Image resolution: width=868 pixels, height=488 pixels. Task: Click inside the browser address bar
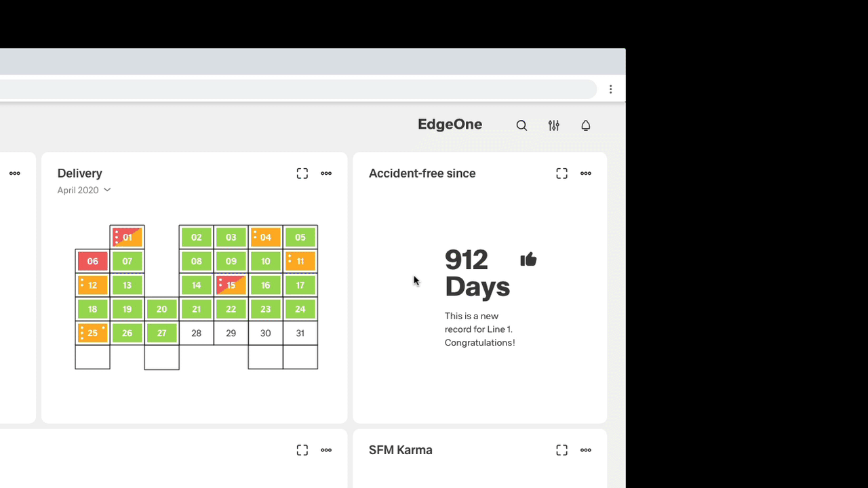coord(298,89)
